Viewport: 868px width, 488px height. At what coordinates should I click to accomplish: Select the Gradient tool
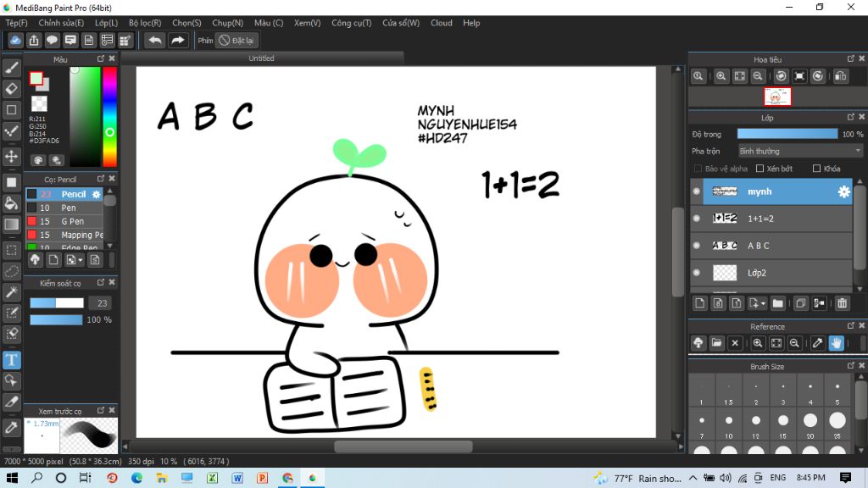click(x=12, y=224)
